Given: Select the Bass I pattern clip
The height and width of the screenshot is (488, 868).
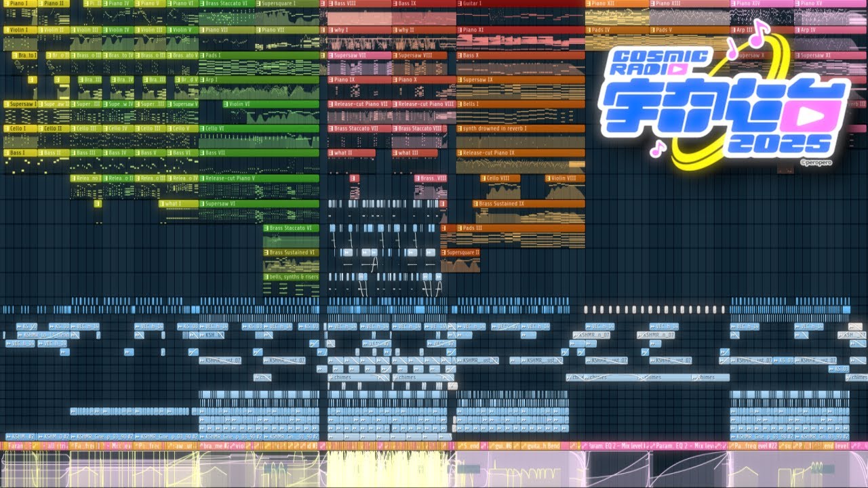Looking at the screenshot, I should click(x=20, y=153).
